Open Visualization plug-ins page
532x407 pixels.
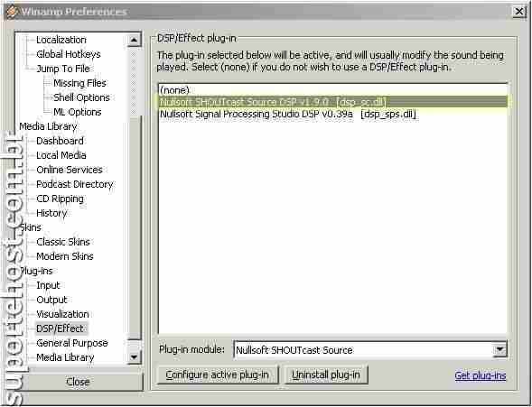click(62, 314)
